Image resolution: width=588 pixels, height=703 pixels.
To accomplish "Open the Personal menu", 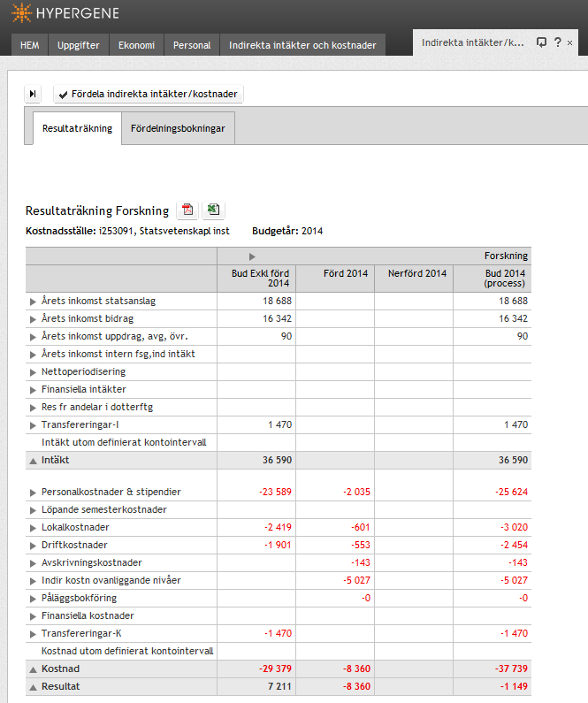I will (x=192, y=45).
